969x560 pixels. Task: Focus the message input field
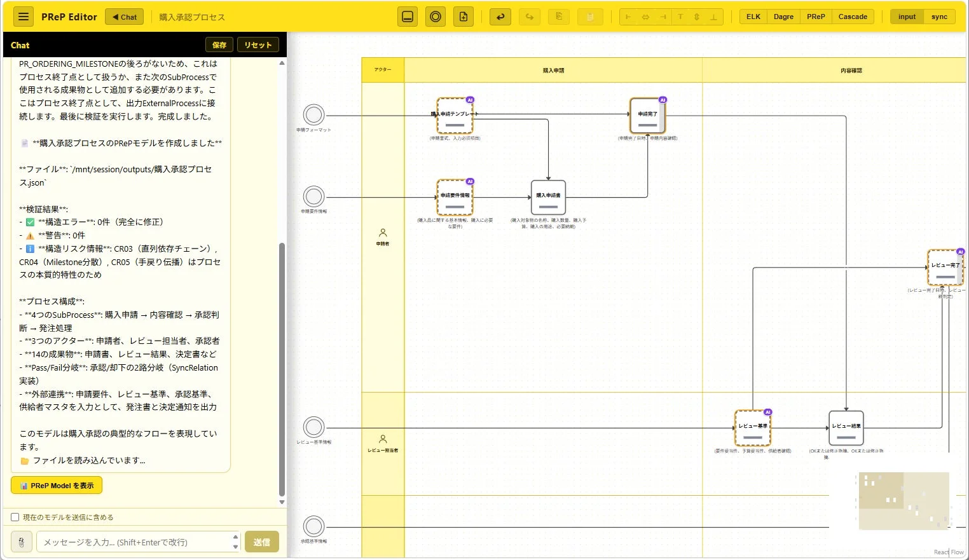point(135,542)
